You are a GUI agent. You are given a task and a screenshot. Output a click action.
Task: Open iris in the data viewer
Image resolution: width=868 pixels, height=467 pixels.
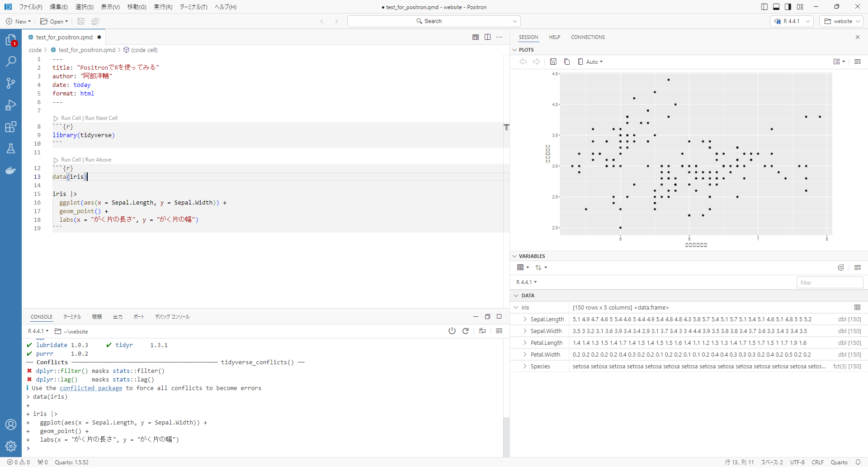(x=857, y=307)
